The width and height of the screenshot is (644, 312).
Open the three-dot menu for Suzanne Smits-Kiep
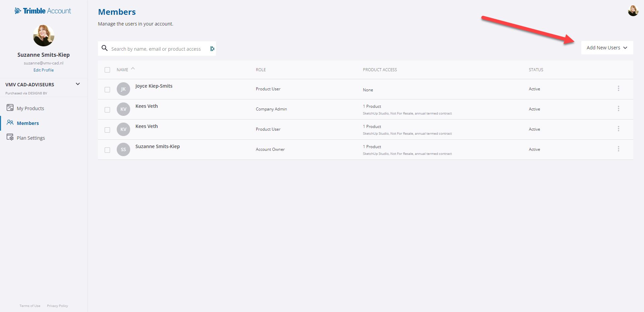pyautogui.click(x=619, y=149)
